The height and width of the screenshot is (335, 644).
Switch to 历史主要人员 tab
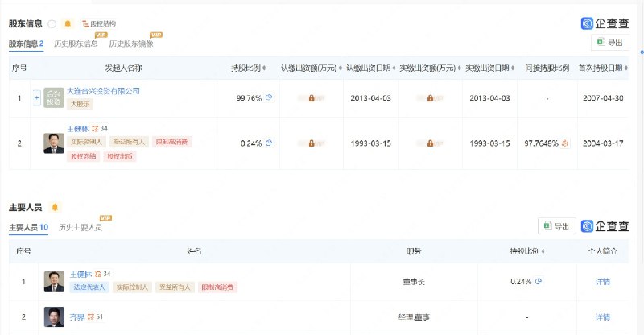[x=80, y=227]
